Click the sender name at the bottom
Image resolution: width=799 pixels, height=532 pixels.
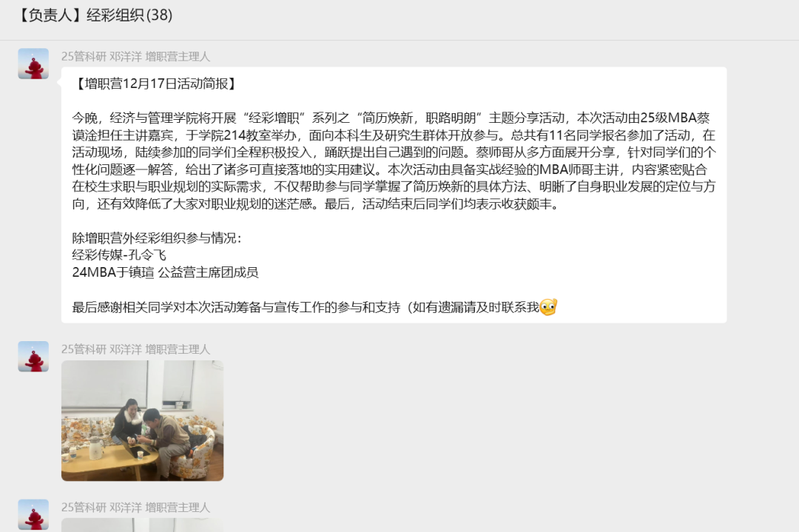point(135,507)
